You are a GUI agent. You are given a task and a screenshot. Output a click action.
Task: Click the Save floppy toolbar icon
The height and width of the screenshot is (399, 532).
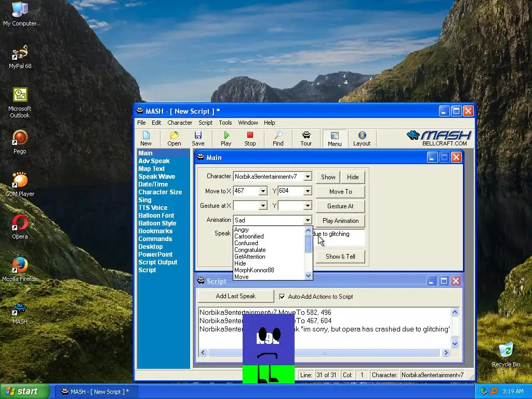pyautogui.click(x=198, y=138)
